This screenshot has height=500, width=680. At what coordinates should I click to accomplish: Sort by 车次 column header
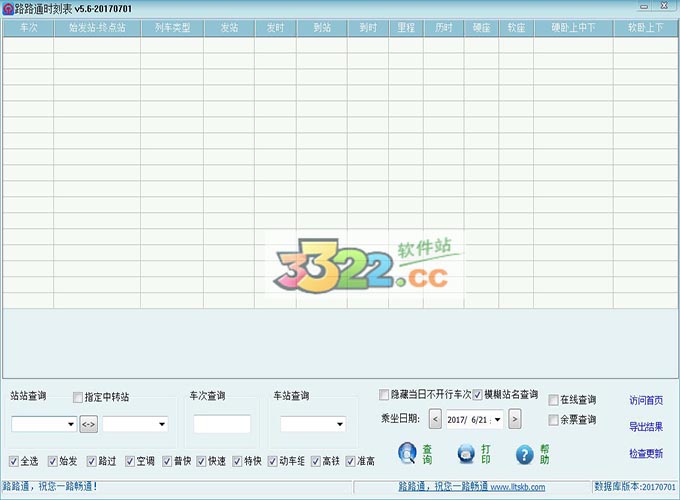pos(29,28)
